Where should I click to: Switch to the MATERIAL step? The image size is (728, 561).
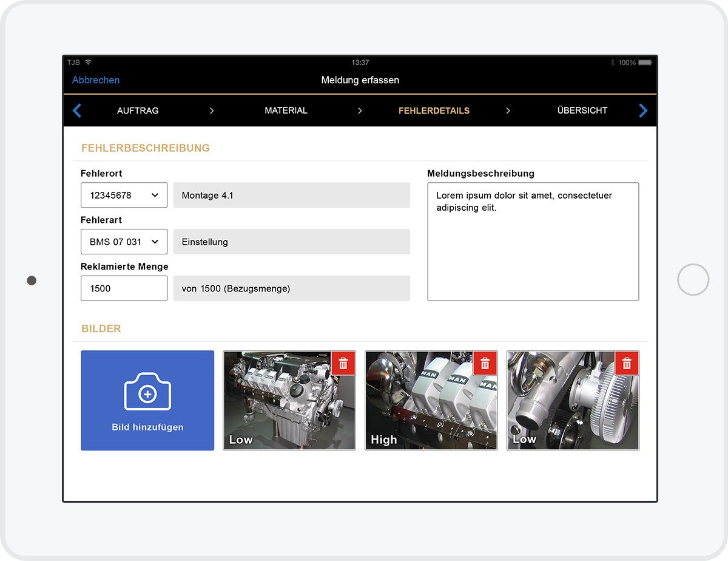coord(285,110)
